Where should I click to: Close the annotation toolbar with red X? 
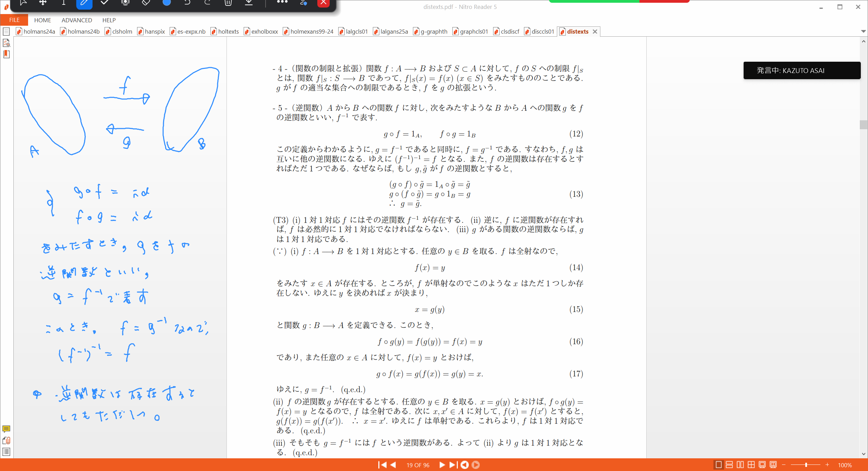click(x=323, y=3)
